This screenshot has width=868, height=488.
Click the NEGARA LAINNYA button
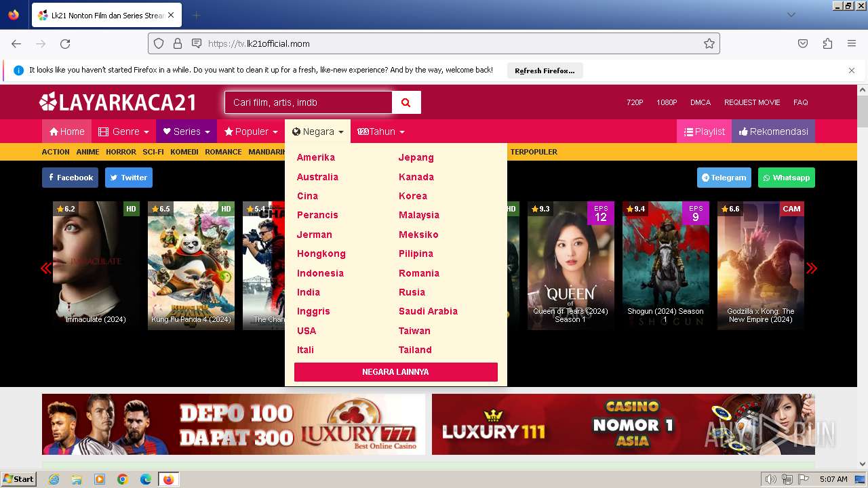396,372
